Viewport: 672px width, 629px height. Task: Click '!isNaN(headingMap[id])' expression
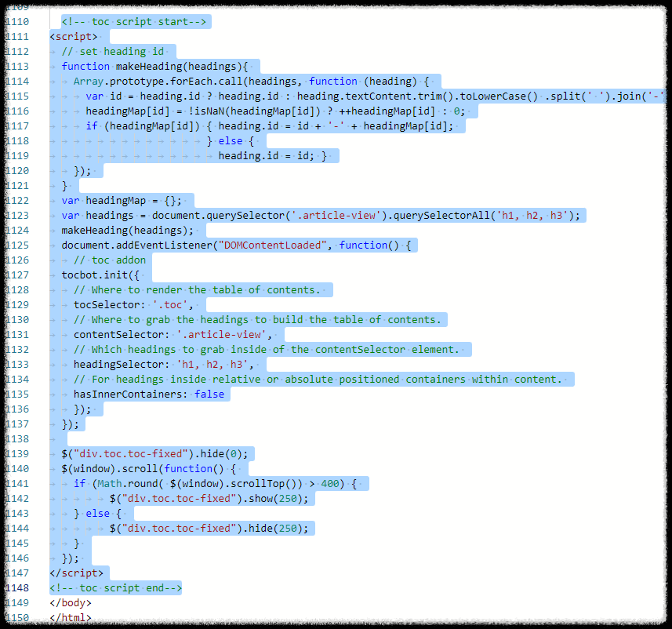tap(254, 111)
